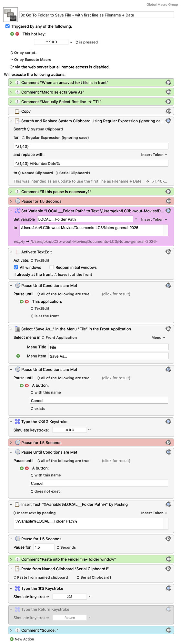Click the search regex field containing ^.{1,40}
The height and width of the screenshot is (644, 181).
[91, 146]
